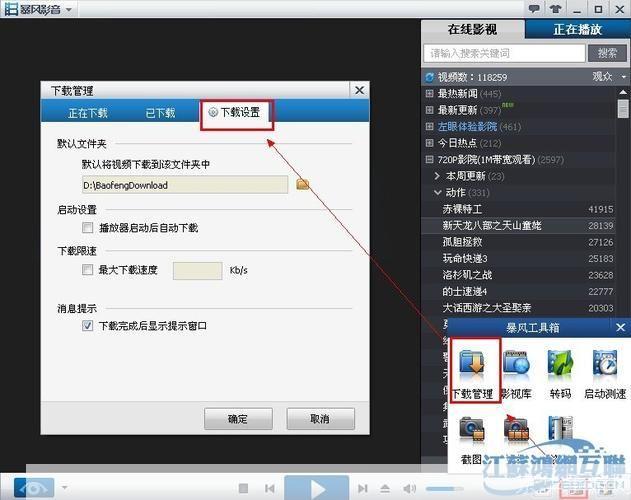
Task: Open the camera tool with three film frames
Action: tap(516, 431)
